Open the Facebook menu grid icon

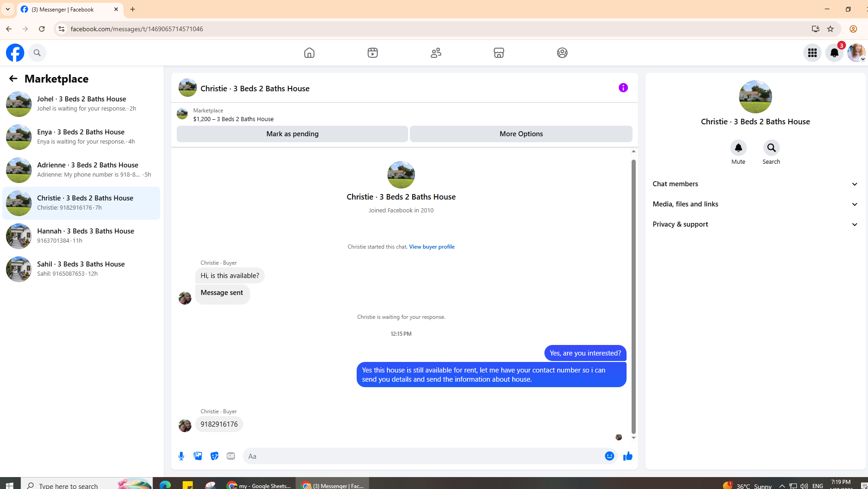tap(812, 53)
